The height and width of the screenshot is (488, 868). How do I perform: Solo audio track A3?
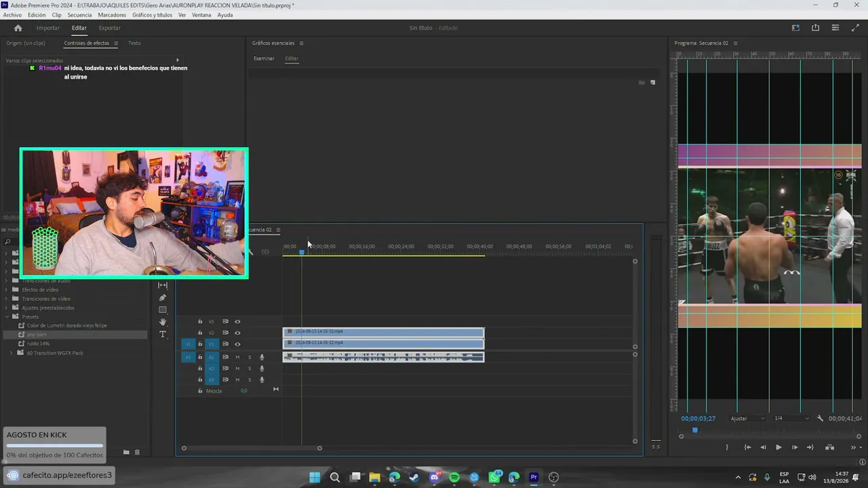coord(250,380)
